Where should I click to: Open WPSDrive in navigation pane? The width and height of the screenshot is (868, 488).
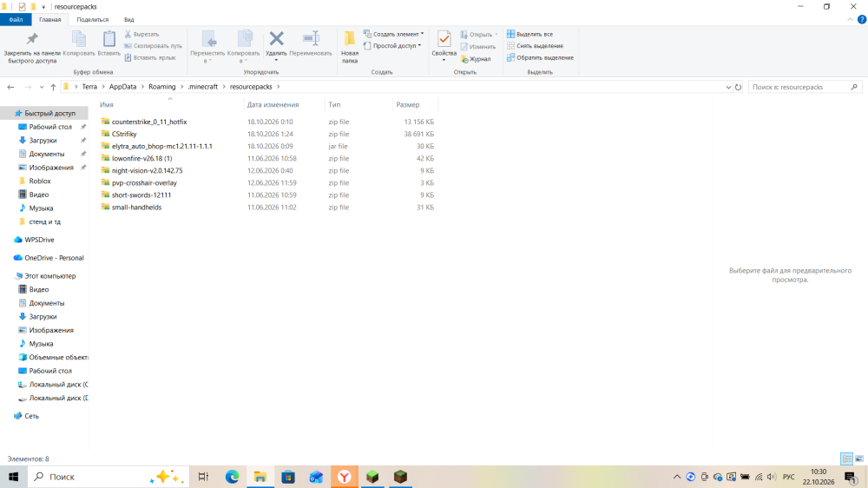click(x=39, y=240)
